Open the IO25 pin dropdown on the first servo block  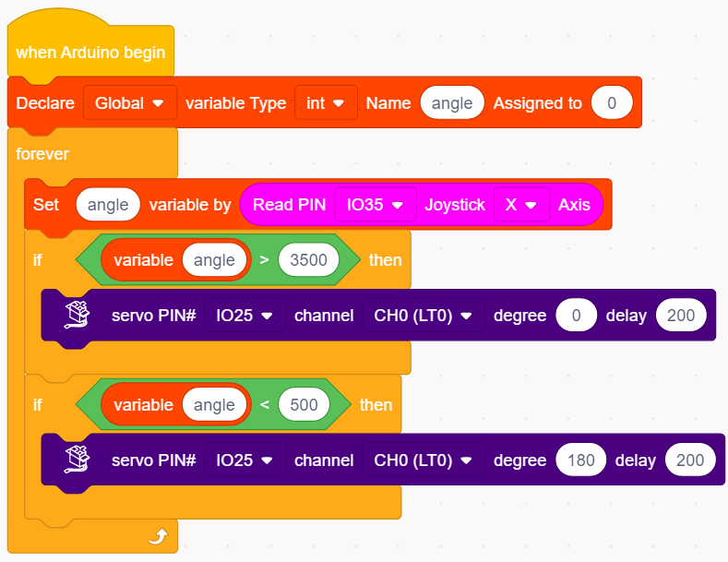point(245,316)
